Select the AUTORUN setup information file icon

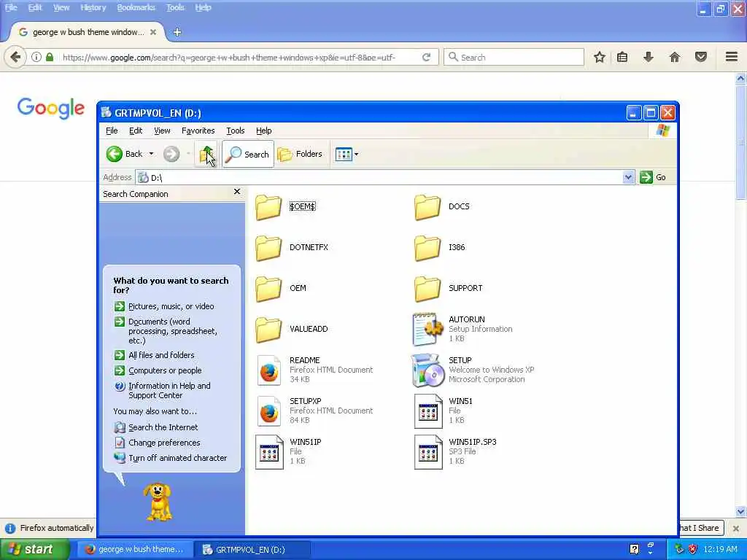[x=427, y=329]
